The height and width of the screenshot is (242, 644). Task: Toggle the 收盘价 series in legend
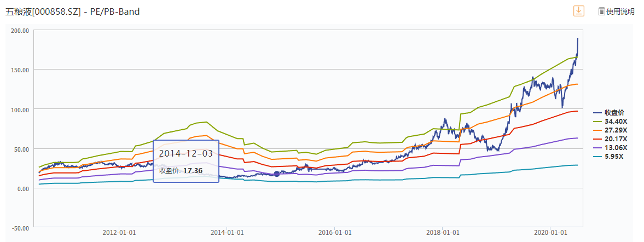click(611, 113)
